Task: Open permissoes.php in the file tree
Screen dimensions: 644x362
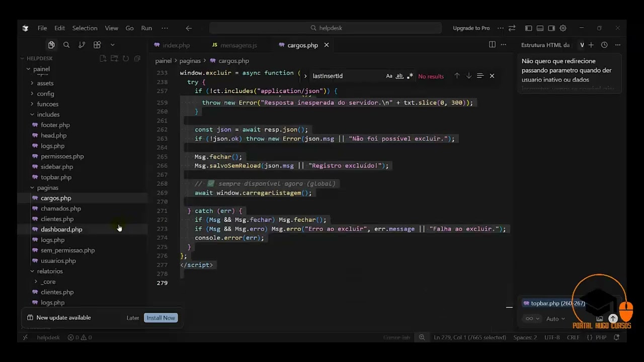Action: [x=62, y=156]
